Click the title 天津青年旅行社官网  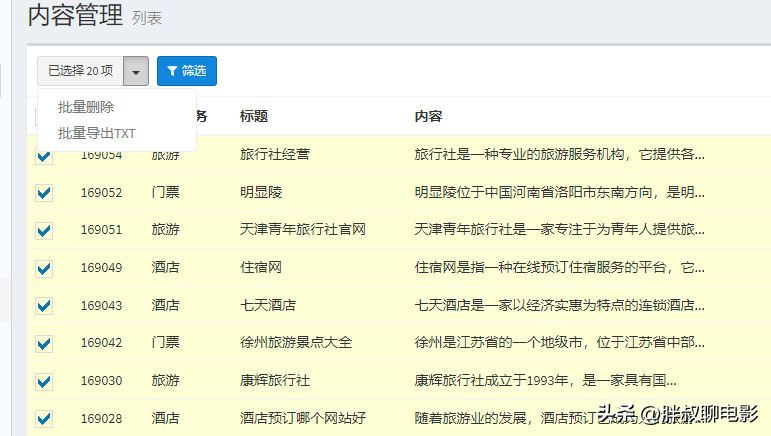click(303, 230)
